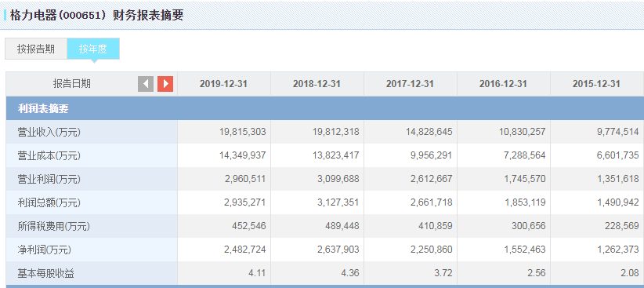
Task: Click the cost value 9,956,291
Action: pyautogui.click(x=431, y=155)
